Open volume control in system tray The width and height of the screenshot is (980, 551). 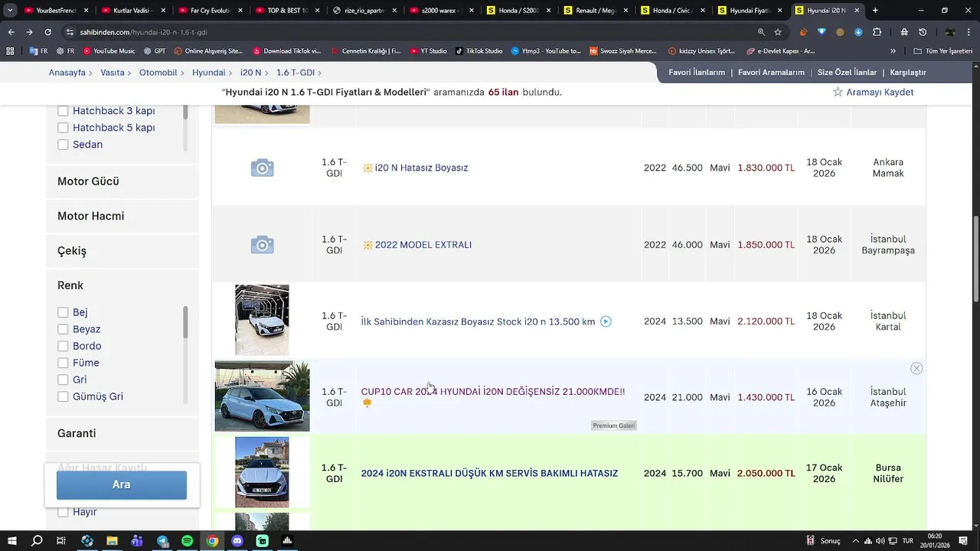[880, 540]
